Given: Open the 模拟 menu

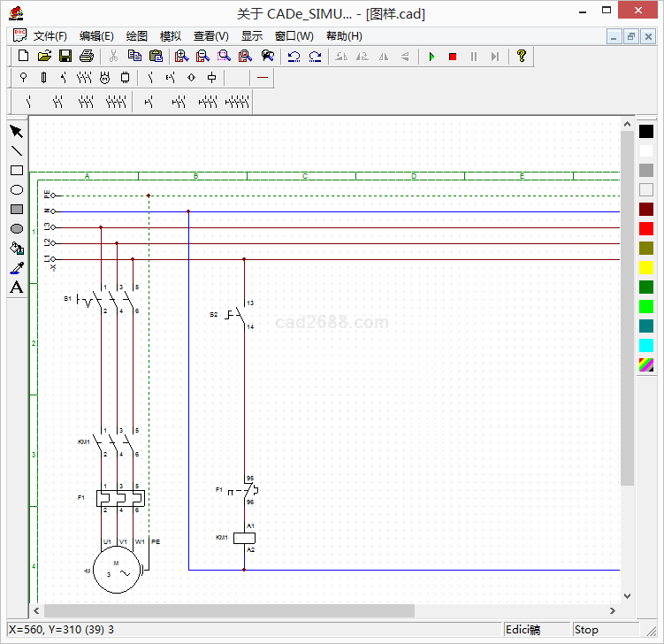Looking at the screenshot, I should [170, 36].
